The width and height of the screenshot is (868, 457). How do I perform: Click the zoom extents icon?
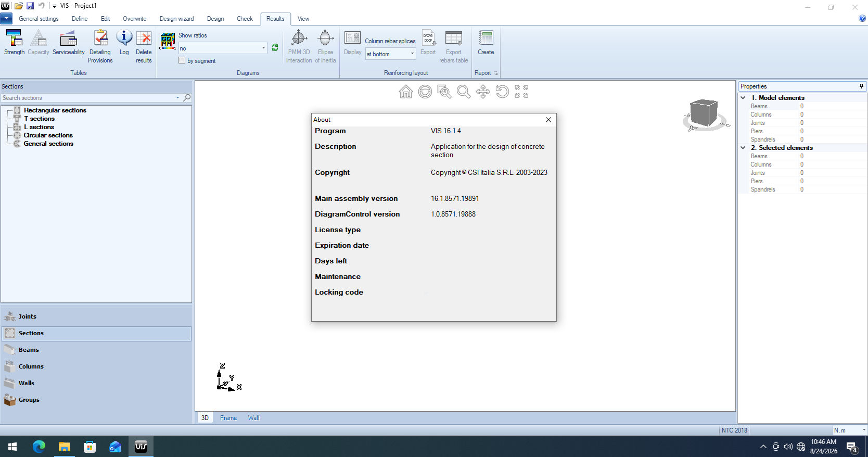click(x=521, y=92)
